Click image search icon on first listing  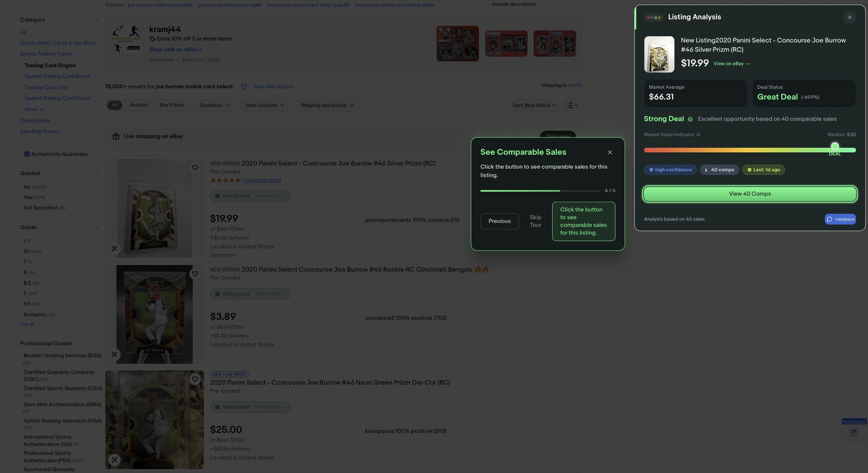(x=115, y=248)
